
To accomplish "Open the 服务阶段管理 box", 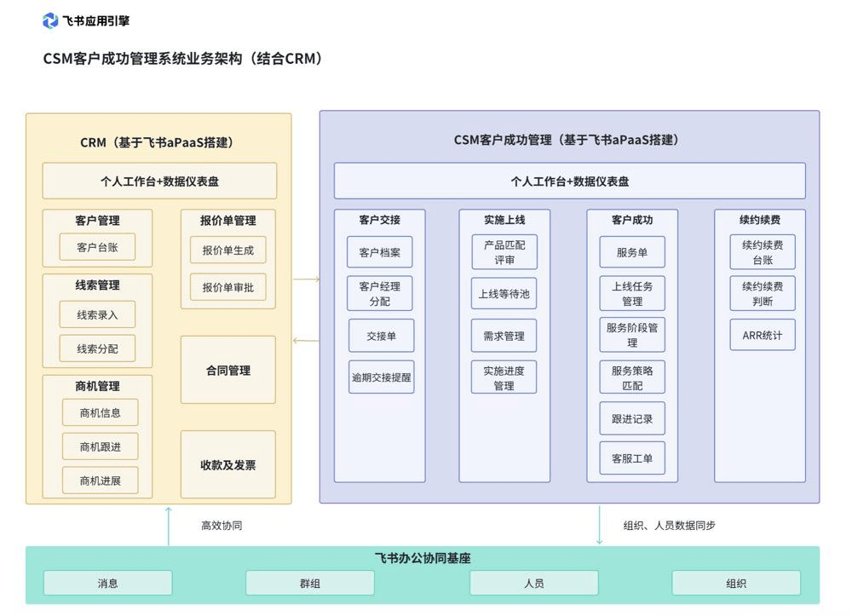I will click(632, 335).
